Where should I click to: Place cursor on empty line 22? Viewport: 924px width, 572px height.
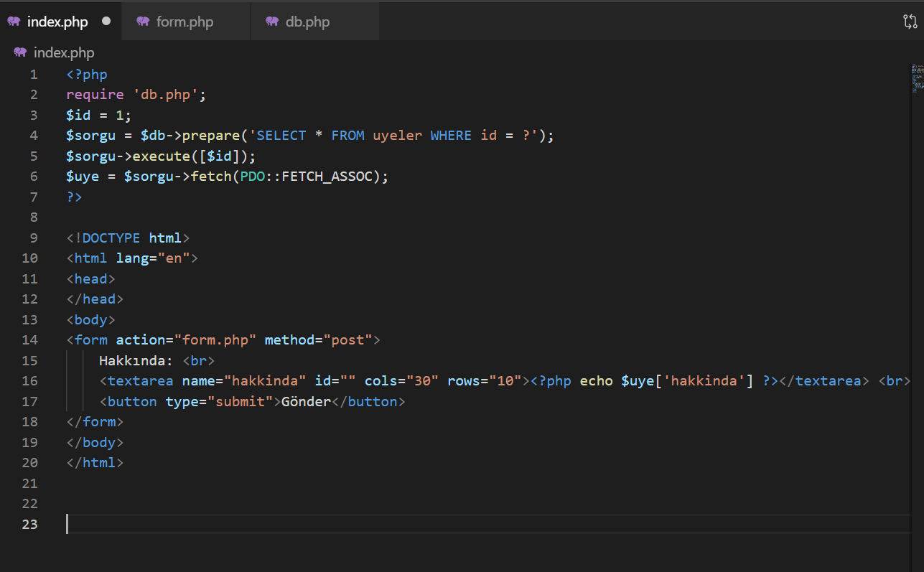pyautogui.click(x=488, y=504)
